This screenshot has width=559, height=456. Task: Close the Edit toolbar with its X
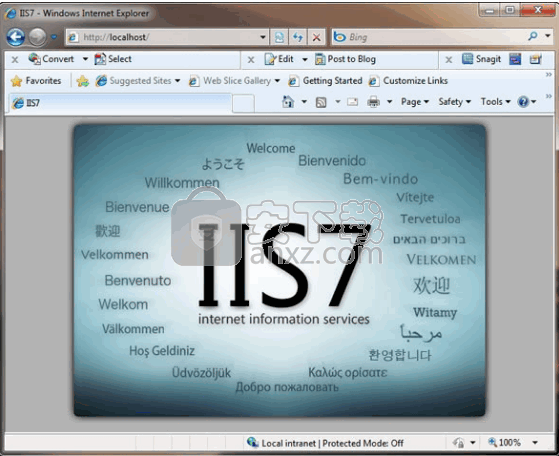pyautogui.click(x=251, y=60)
